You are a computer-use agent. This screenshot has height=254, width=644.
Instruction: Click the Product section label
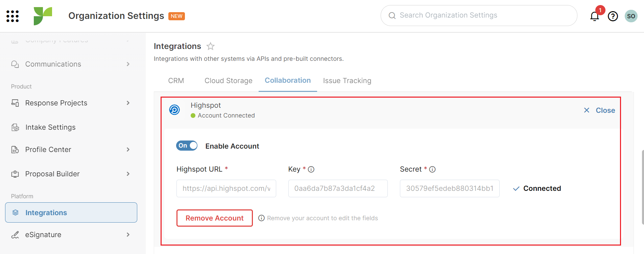21,86
